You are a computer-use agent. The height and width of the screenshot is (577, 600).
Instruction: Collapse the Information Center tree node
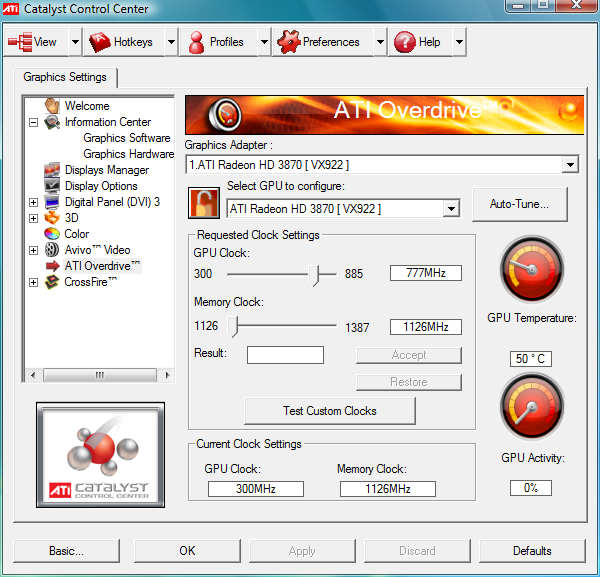click(34, 122)
